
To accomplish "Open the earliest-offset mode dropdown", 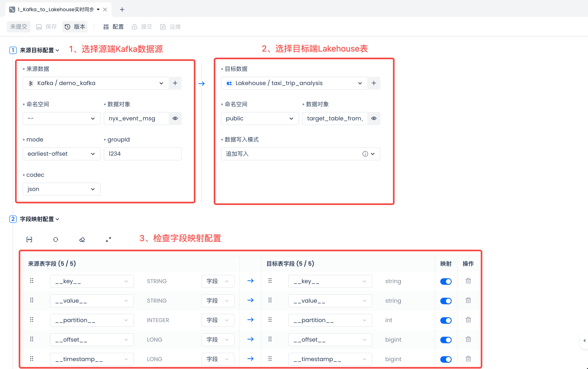I will tap(61, 154).
